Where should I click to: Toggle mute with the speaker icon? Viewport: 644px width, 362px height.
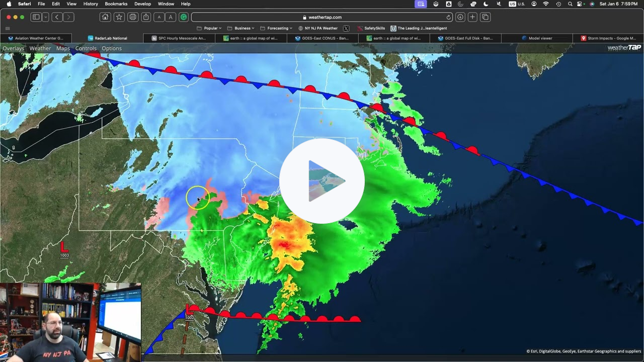[499, 4]
